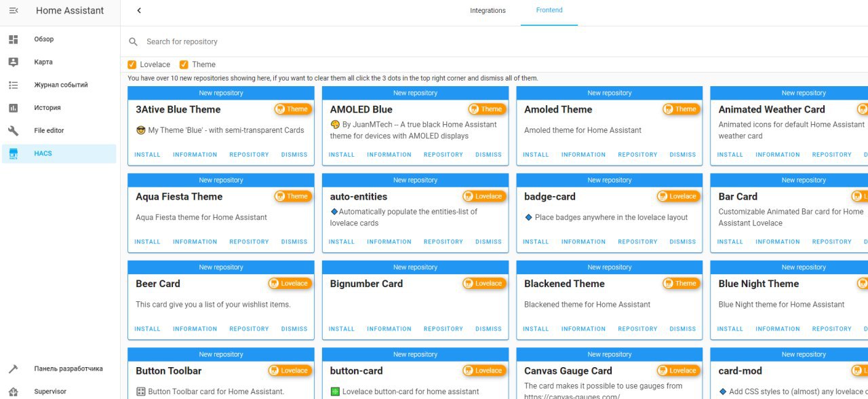Dismiss the 3Ative Blue Theme card
The width and height of the screenshot is (868, 399).
[x=294, y=155]
